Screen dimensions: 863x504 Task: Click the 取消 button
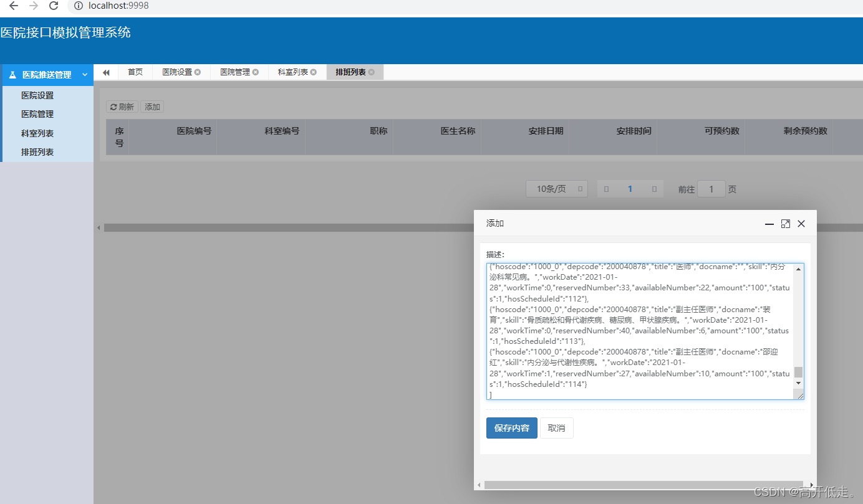click(556, 428)
